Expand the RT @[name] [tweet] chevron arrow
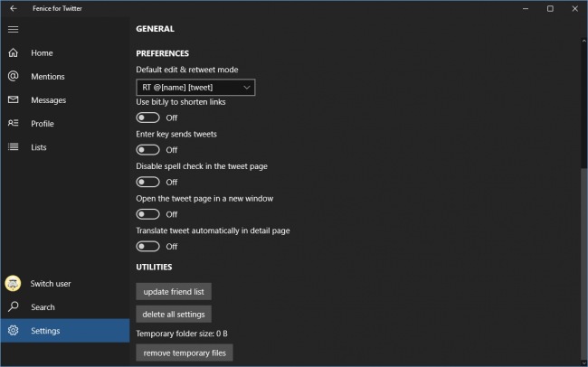Screen dimensions: 588x367 pyautogui.click(x=246, y=88)
